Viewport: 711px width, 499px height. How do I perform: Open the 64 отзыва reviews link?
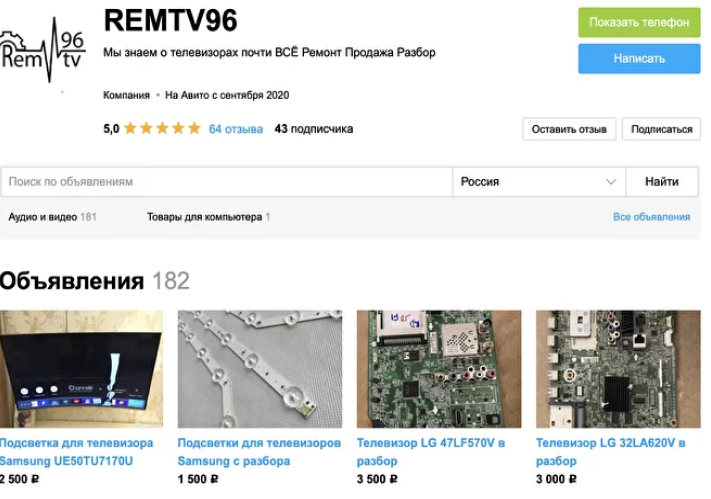click(236, 129)
